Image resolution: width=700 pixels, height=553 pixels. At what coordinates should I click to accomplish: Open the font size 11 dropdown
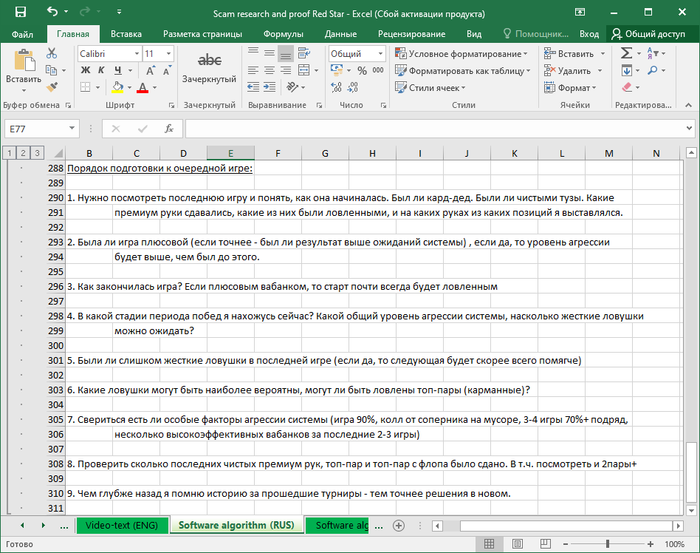pos(168,54)
